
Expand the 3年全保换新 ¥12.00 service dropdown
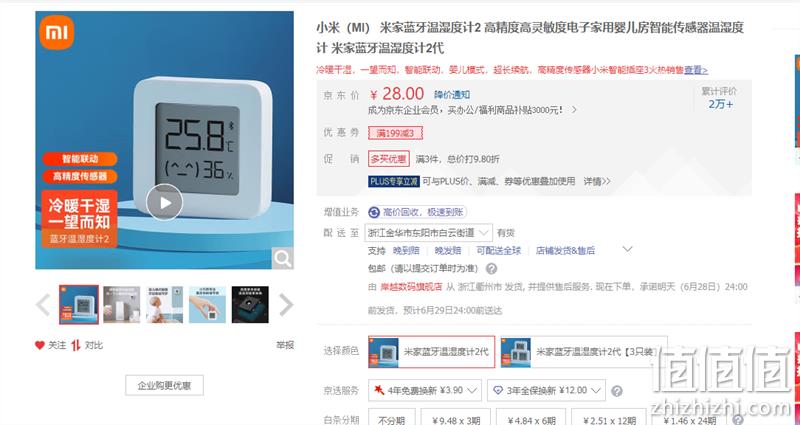click(546, 390)
